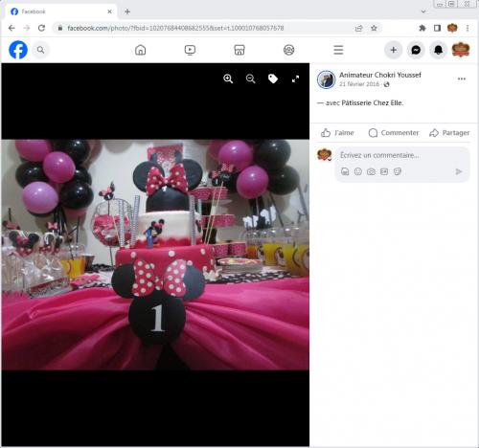Open the post options three-dot menu
The width and height of the screenshot is (479, 448).
(462, 78)
